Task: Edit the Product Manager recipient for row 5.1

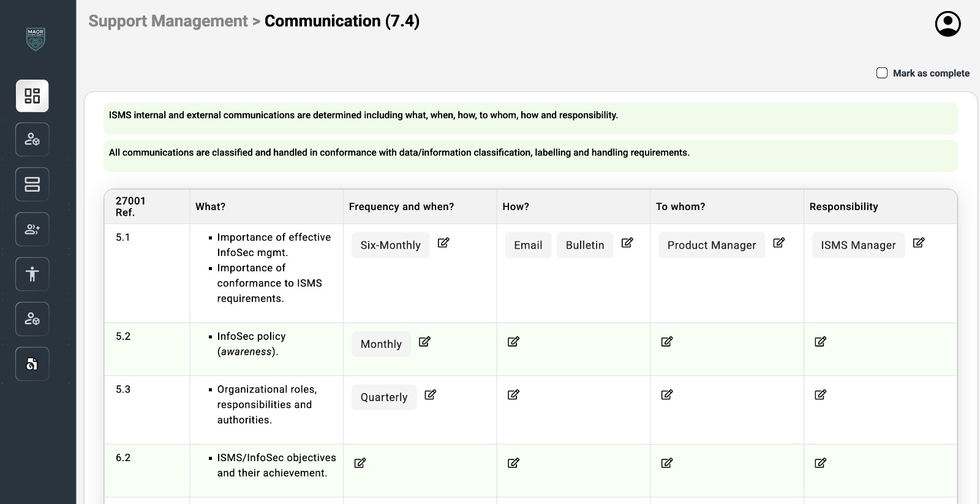Action: coord(779,243)
